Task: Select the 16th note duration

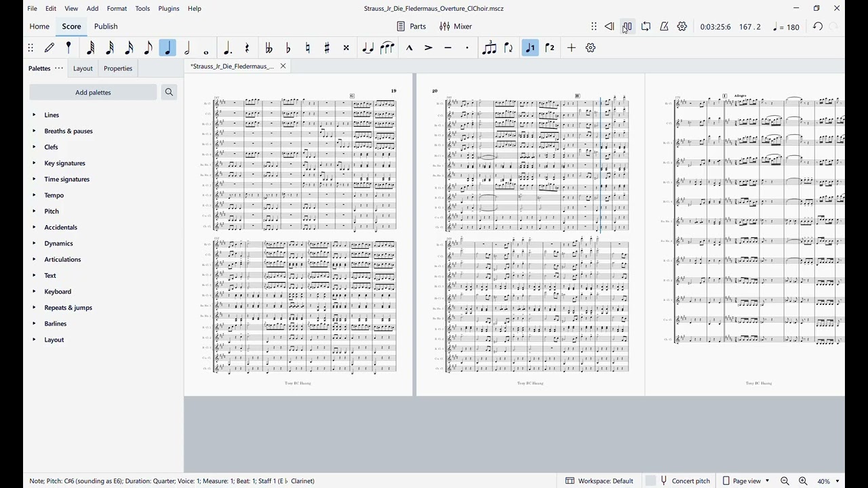Action: click(129, 48)
